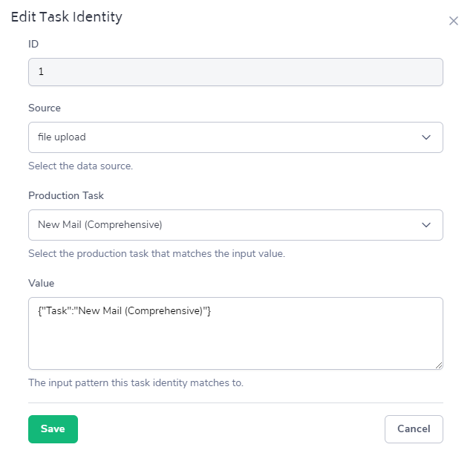Image resolution: width=476 pixels, height=453 pixels.
Task: Click the resize grip of the Value textarea
Action: pos(439,365)
